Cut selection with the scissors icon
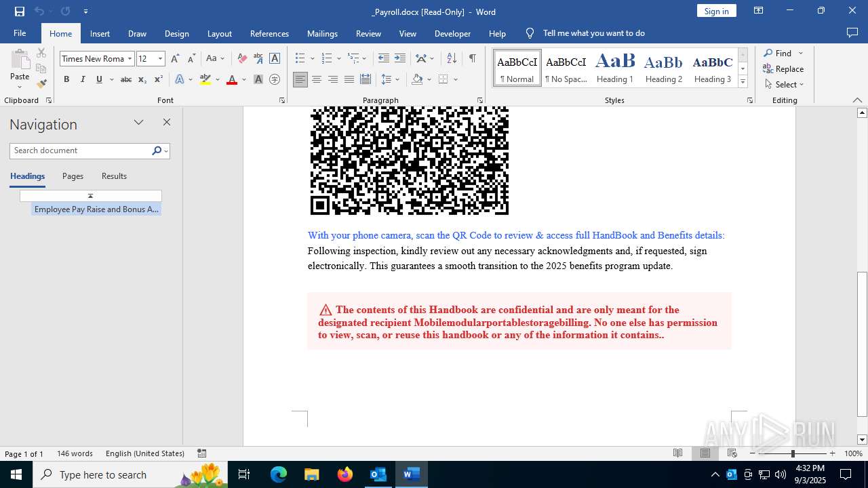This screenshot has width=868, height=488. coord(41,53)
